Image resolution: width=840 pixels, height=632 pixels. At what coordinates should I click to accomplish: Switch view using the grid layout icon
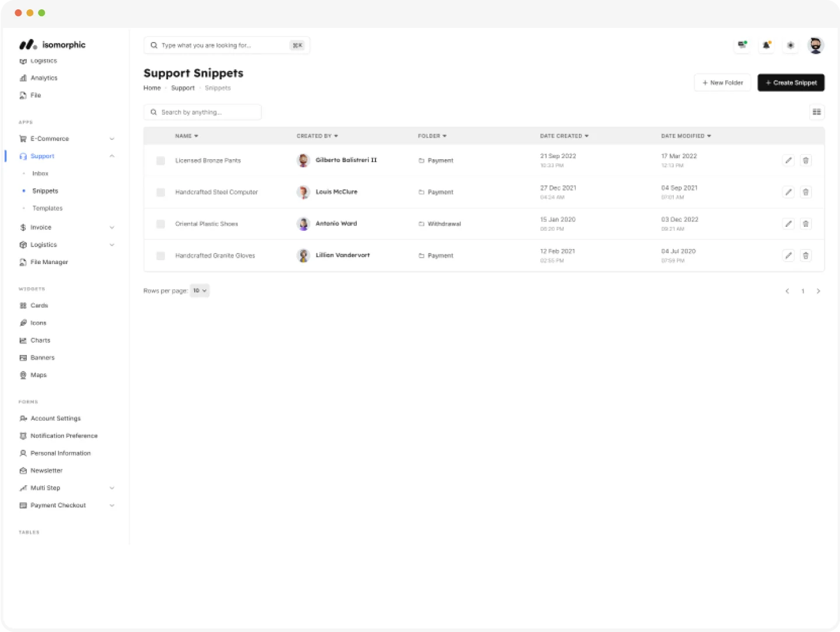[817, 112]
